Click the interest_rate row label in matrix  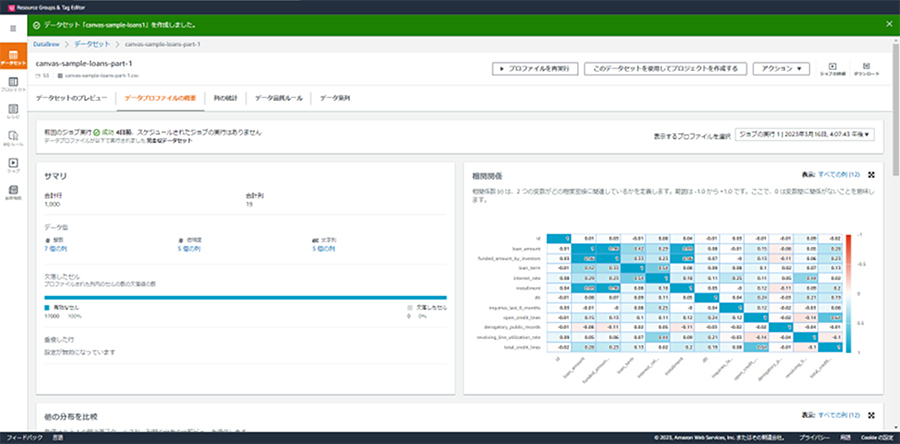pos(528,279)
